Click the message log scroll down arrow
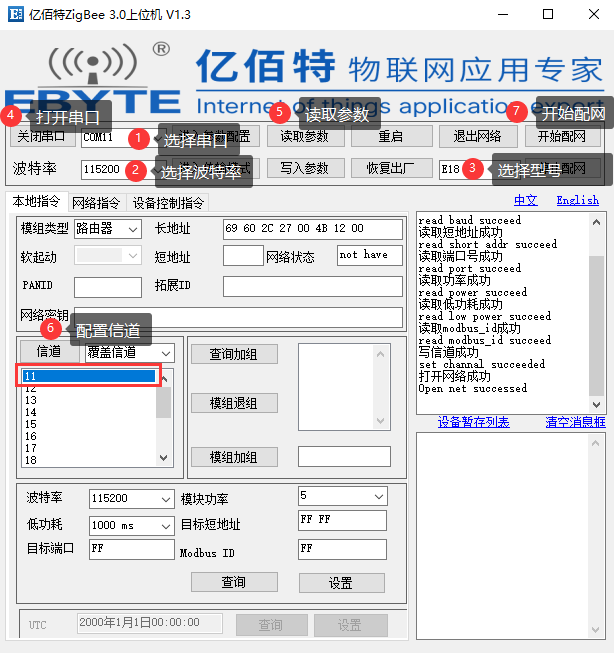The width and height of the screenshot is (614, 653). [x=597, y=404]
